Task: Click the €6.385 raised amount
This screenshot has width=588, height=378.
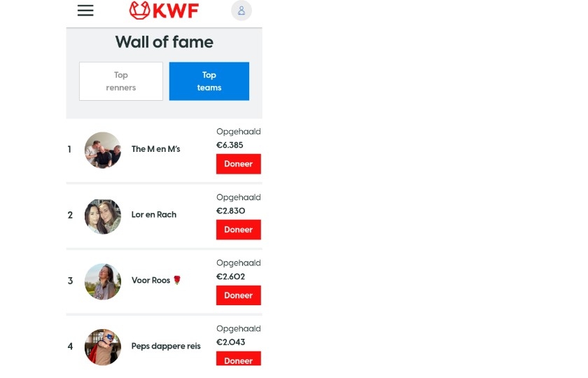Action: 230,145
